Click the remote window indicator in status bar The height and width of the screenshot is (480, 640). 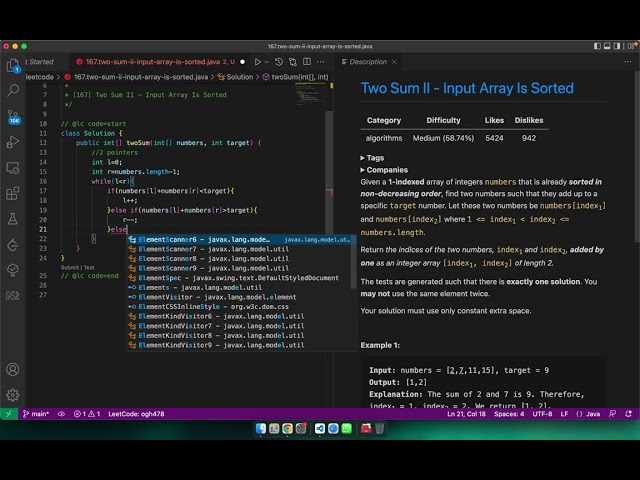click(9, 414)
